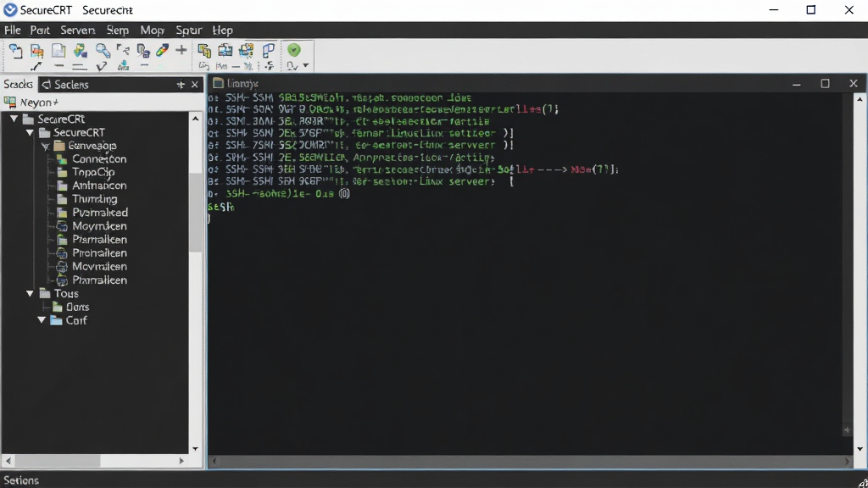Click the diagonal pencil icon in lower toolbar row
Viewport: 868px width, 488px height.
click(x=36, y=66)
